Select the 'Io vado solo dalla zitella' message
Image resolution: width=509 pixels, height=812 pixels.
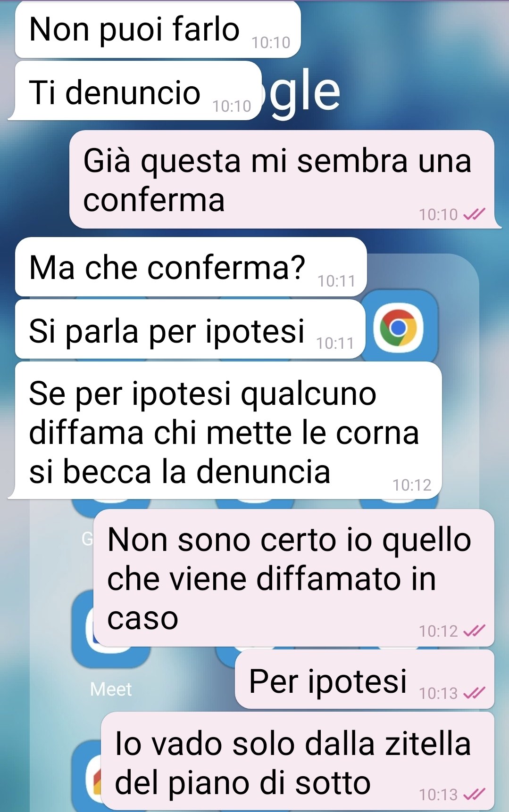tap(298, 761)
